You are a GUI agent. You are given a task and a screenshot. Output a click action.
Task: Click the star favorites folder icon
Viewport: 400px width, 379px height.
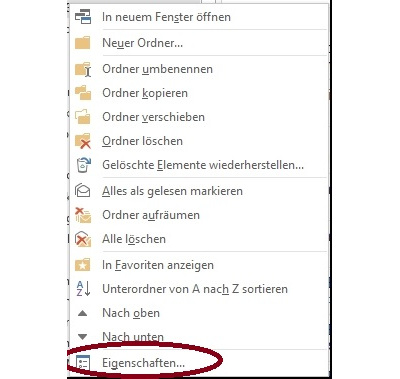click(83, 265)
